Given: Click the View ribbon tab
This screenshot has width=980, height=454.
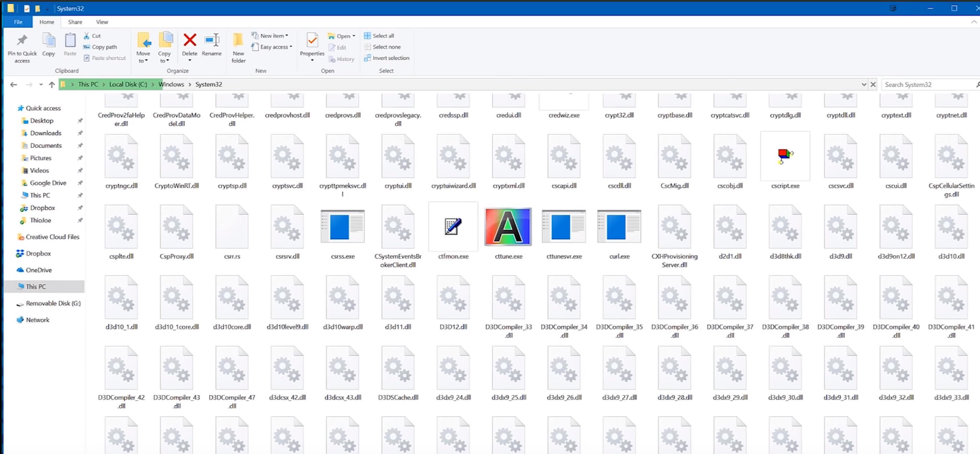Looking at the screenshot, I should (x=102, y=22).
